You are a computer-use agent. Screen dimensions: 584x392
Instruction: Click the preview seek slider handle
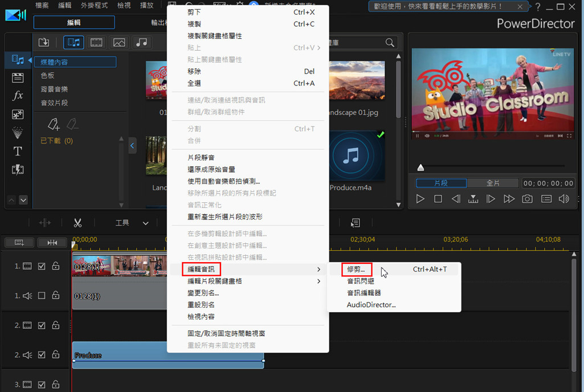pyautogui.click(x=420, y=168)
